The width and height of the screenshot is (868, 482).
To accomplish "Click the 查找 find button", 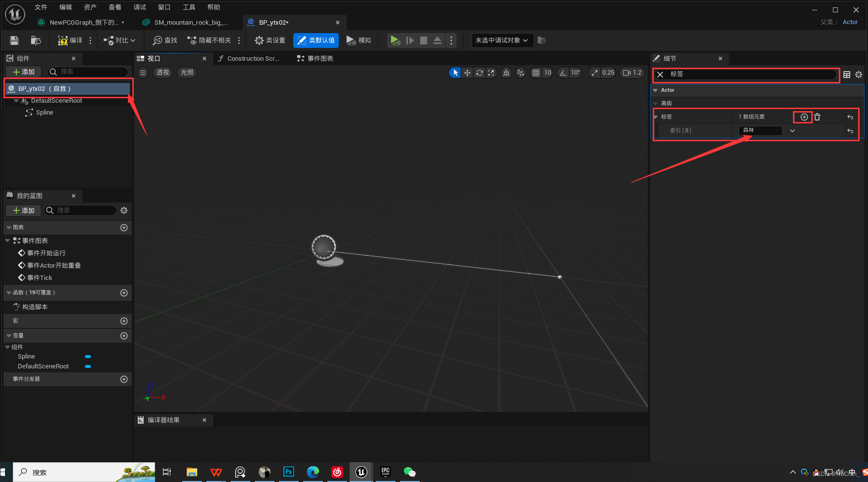I will pos(165,40).
